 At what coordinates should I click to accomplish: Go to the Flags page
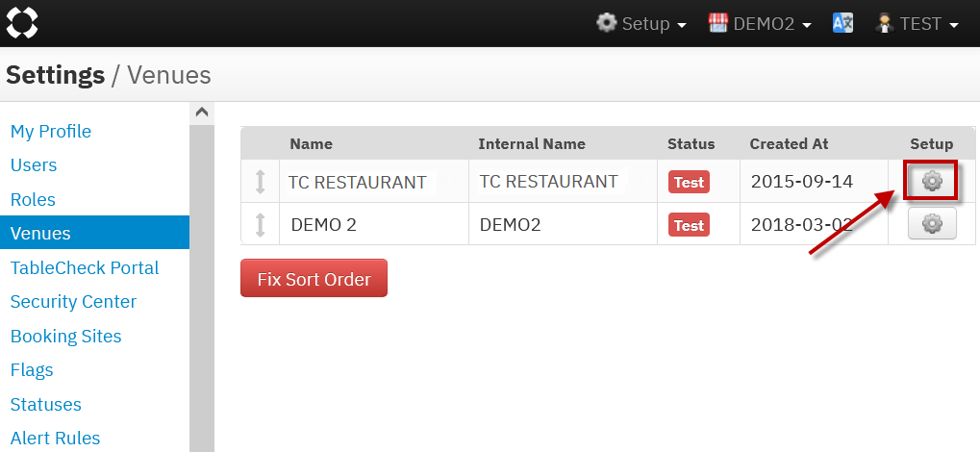tap(32, 370)
